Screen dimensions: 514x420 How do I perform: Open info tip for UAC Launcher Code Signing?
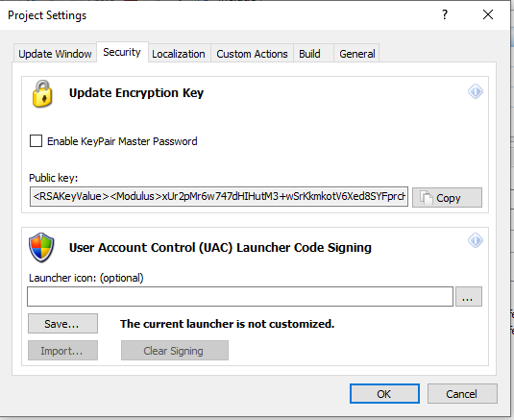coord(475,240)
